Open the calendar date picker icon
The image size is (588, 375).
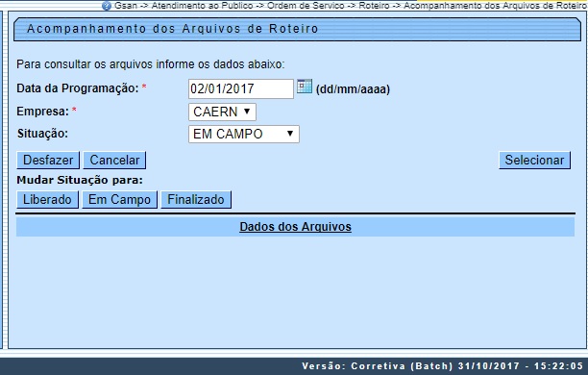tap(305, 87)
